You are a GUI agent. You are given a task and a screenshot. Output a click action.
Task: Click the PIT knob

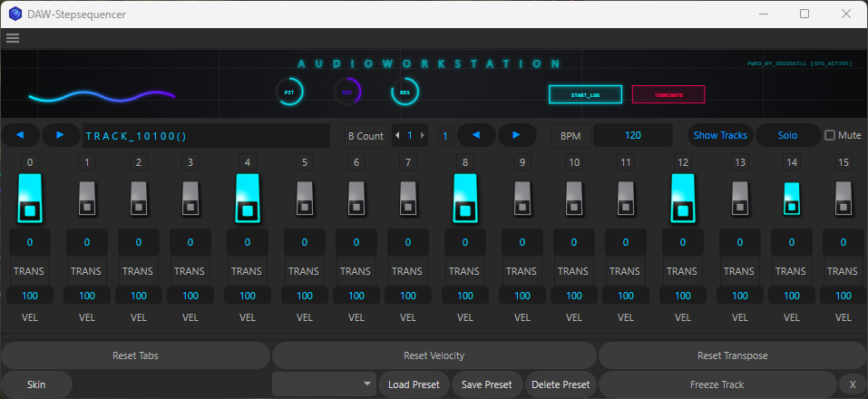click(289, 92)
